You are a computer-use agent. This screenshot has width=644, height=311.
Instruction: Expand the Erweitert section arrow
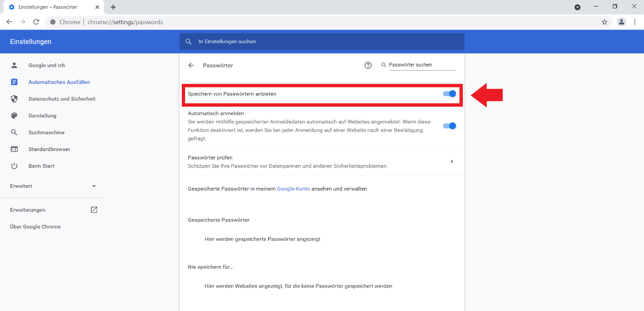pyautogui.click(x=94, y=186)
